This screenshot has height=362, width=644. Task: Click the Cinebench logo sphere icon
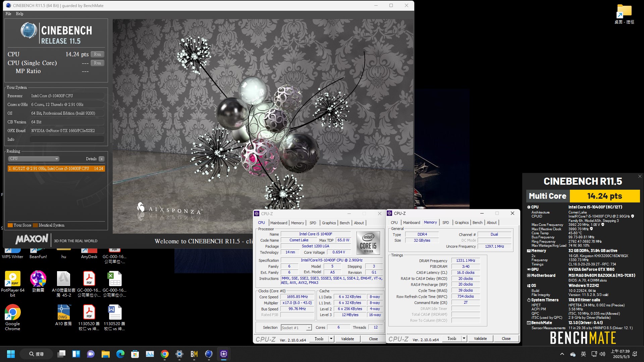click(x=29, y=31)
